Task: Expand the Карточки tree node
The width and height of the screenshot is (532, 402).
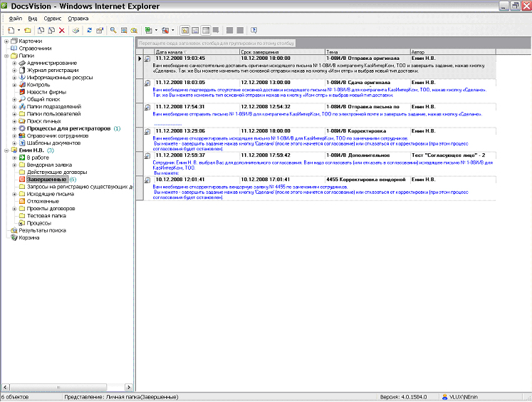Action: [6, 41]
